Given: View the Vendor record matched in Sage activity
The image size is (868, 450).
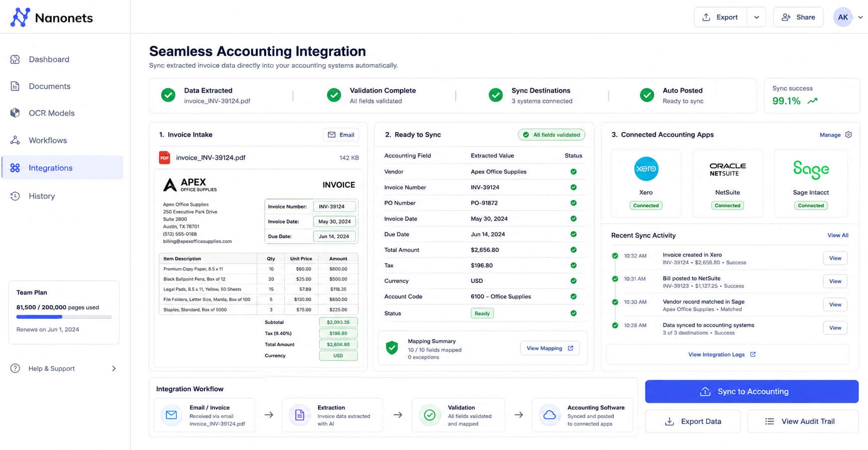Looking at the screenshot, I should pos(835,304).
